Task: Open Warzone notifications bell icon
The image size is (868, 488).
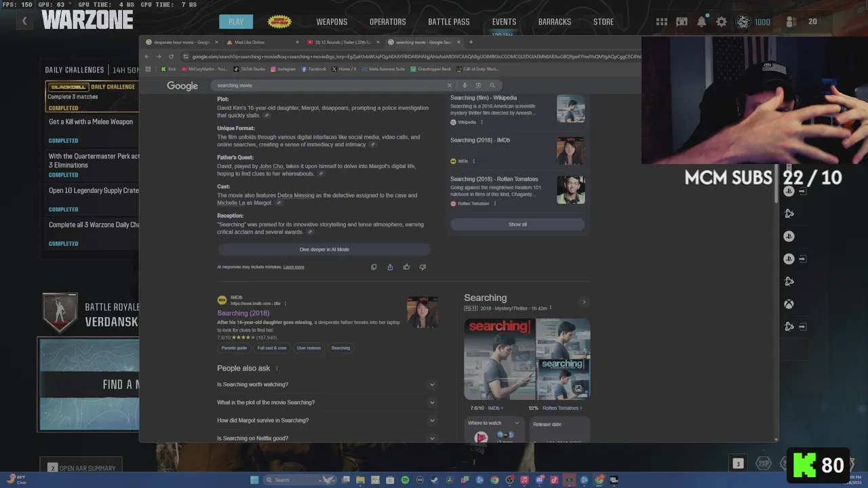Action: tap(701, 22)
